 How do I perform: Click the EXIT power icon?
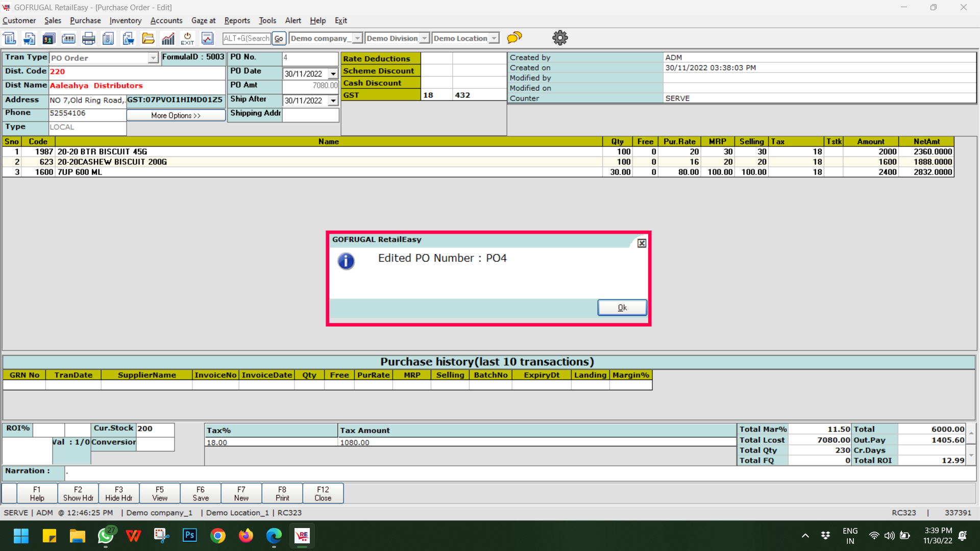coord(187,38)
